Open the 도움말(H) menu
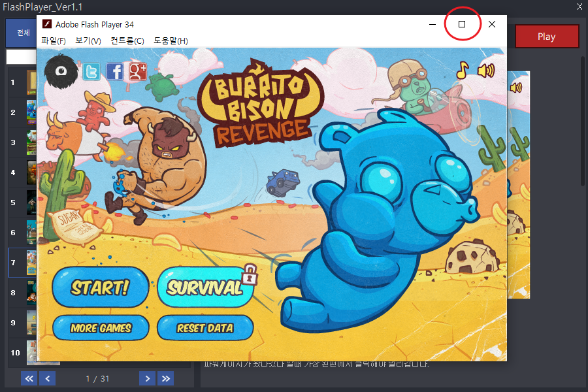Screen dimensions: 588x392 [171, 41]
